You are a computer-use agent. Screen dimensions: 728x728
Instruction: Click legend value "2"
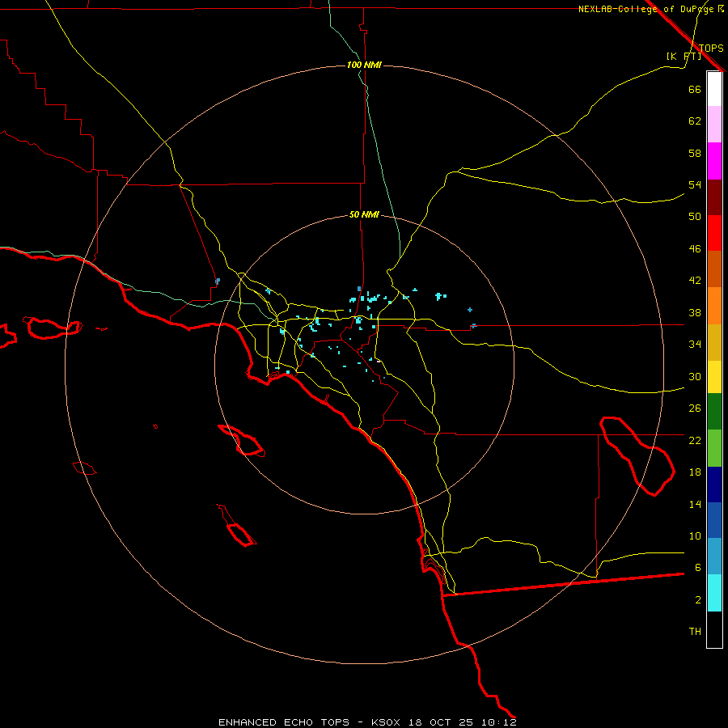(697, 600)
